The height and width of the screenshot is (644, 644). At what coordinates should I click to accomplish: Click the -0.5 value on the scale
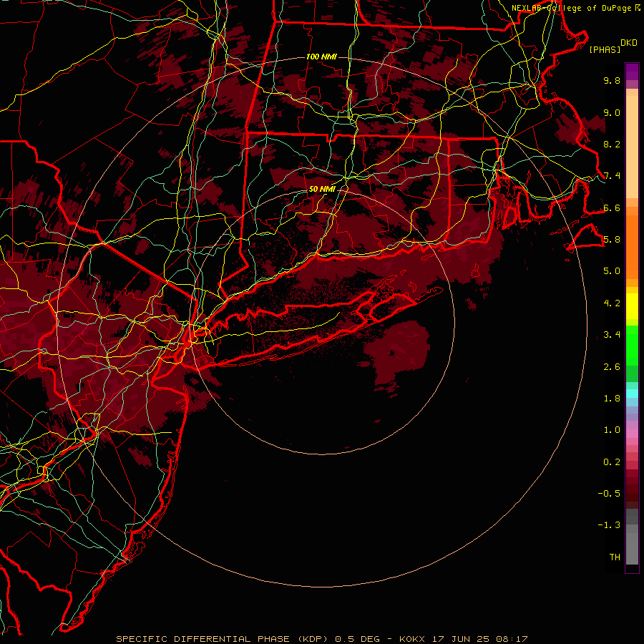609,494
